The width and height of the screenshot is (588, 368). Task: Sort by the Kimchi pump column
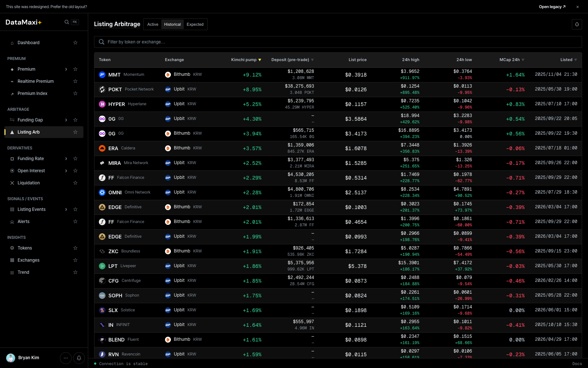(x=246, y=60)
